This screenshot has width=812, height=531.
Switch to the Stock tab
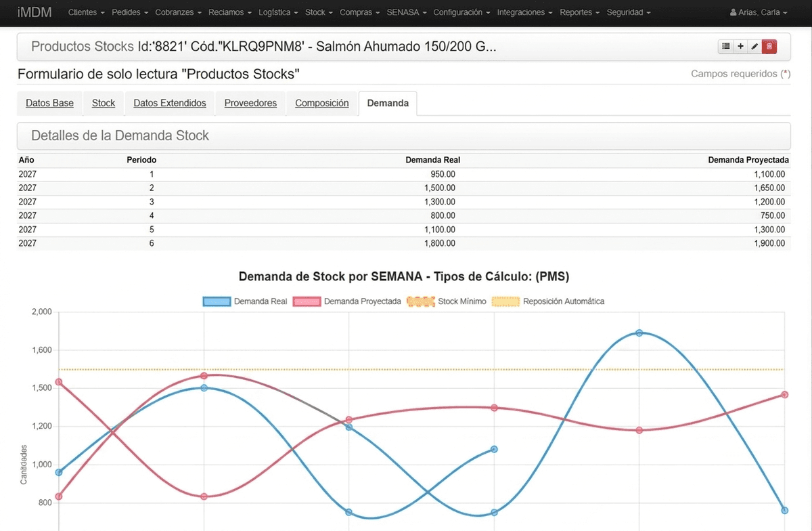click(104, 103)
